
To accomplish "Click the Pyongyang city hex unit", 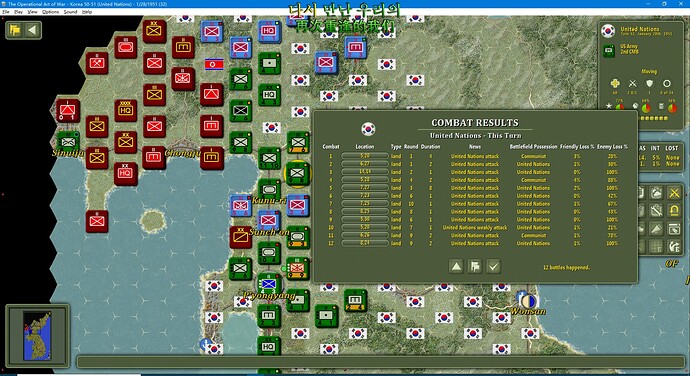I will 269,283.
